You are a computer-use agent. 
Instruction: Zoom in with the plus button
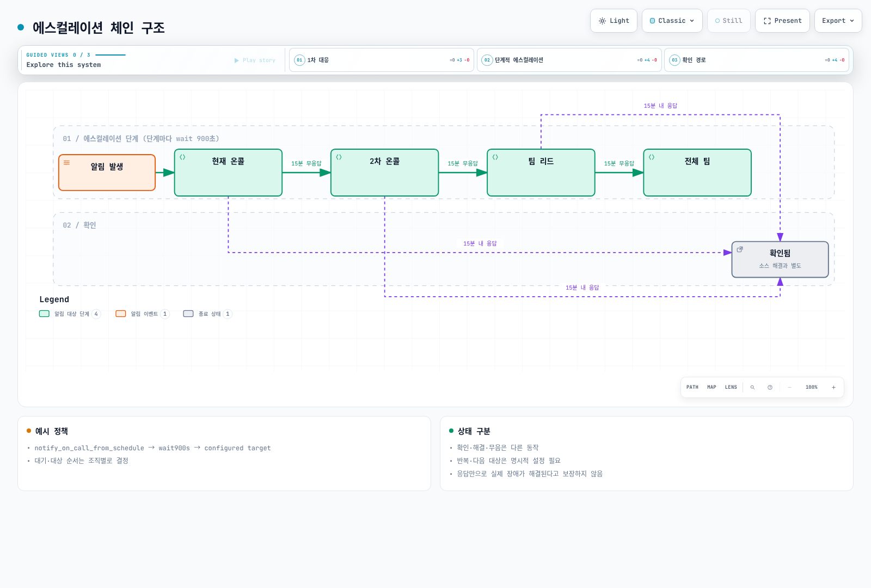833,388
